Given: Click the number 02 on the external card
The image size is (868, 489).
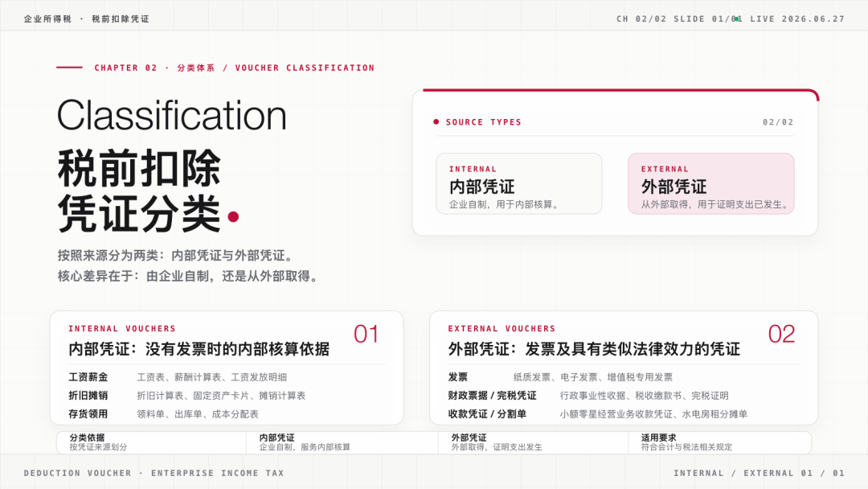Looking at the screenshot, I should (781, 334).
